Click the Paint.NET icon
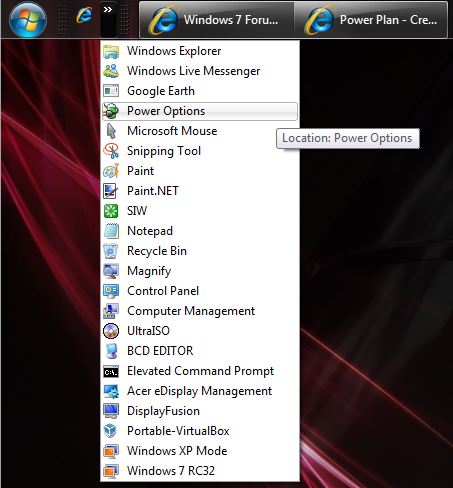 [111, 191]
